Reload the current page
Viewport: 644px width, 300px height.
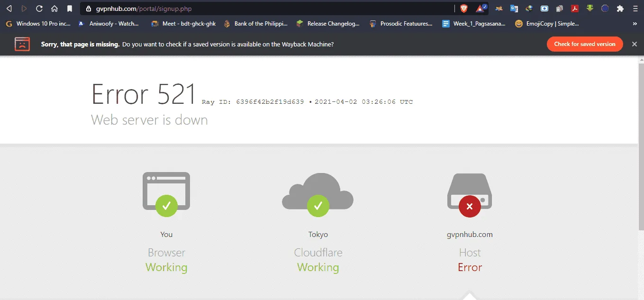coord(39,9)
